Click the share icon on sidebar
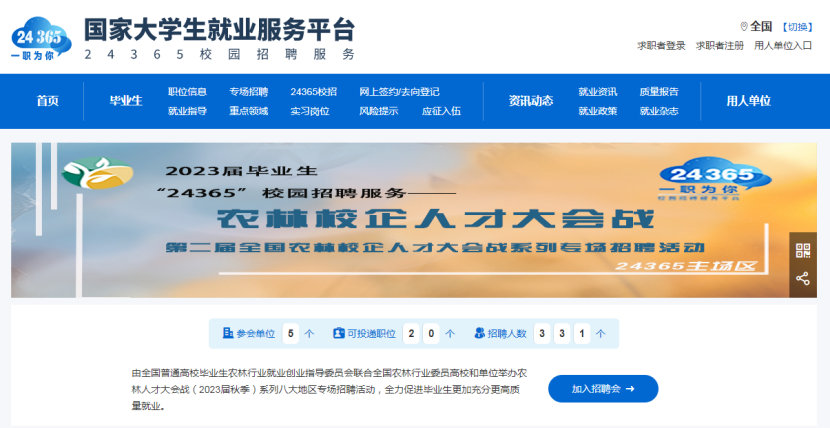The image size is (830, 428). point(802,278)
